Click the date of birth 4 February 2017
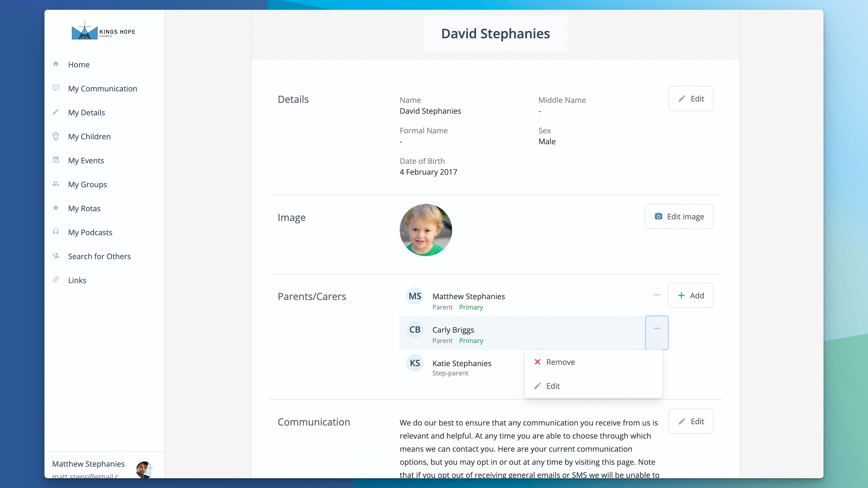 tap(428, 172)
